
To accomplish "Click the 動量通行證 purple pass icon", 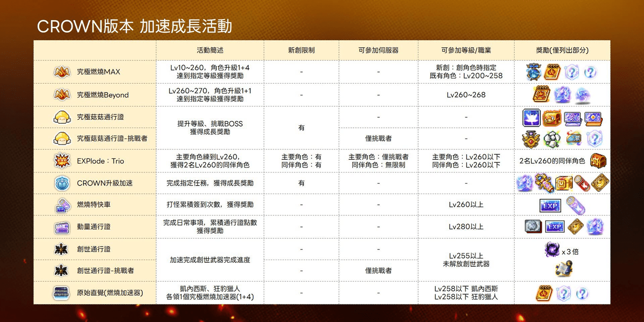I will coord(61,227).
